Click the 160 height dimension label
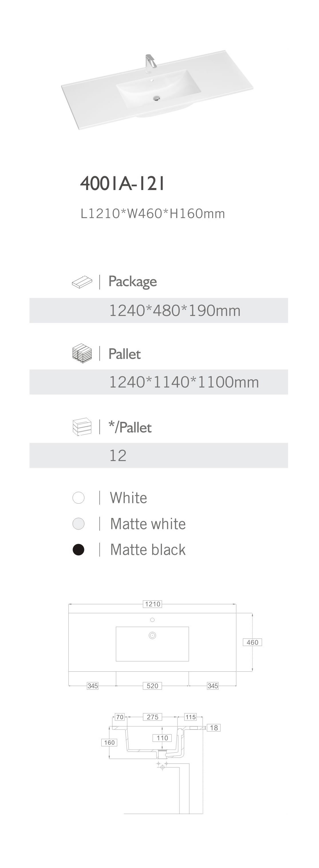This screenshot has width=319, height=868. point(109,742)
